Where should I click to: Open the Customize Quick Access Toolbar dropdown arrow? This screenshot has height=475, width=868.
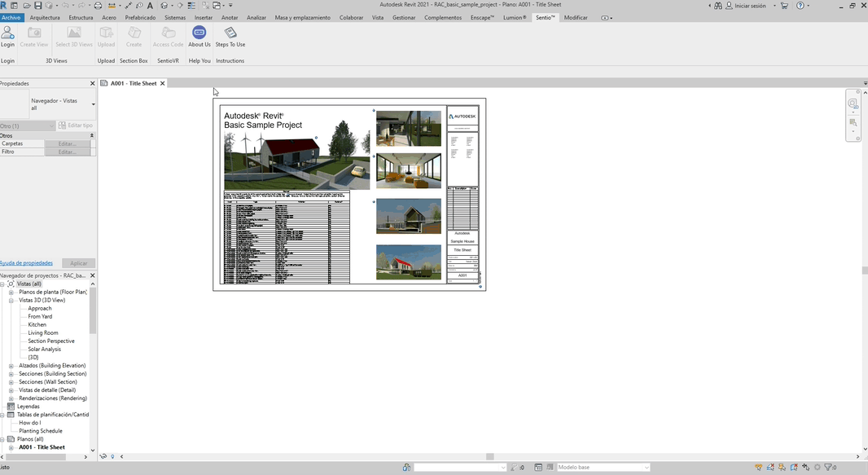230,6
